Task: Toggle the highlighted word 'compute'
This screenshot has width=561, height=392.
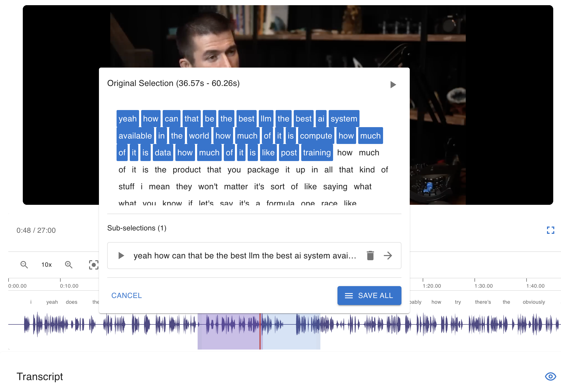Action: click(316, 136)
